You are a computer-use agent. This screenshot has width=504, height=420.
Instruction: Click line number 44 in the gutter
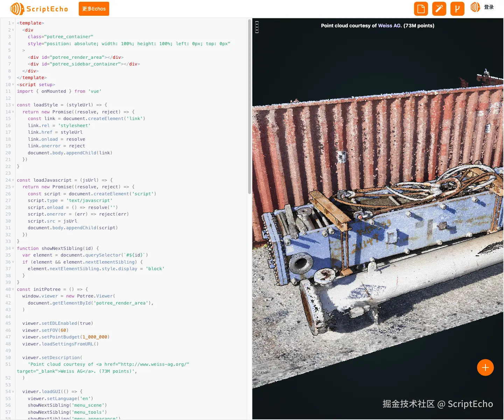[8, 317]
